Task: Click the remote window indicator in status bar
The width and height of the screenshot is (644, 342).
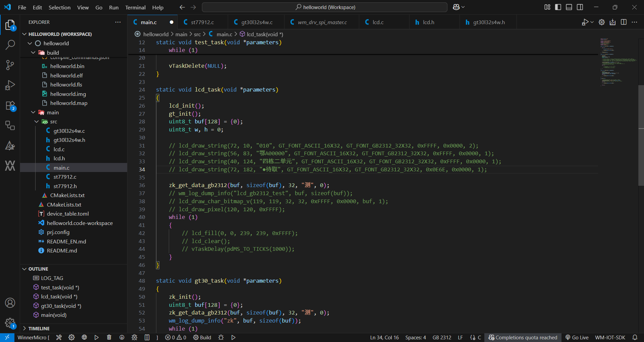Action: click(7, 337)
